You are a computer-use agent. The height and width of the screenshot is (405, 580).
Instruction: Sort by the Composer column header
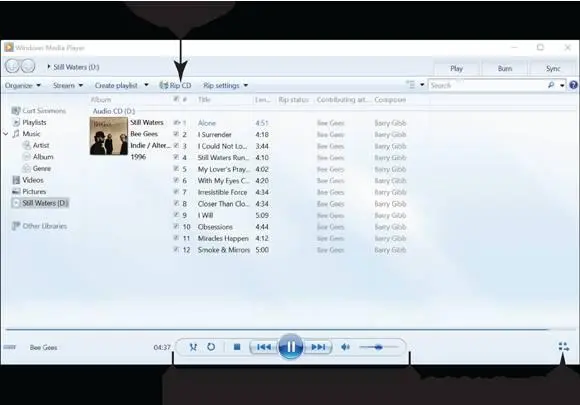pyautogui.click(x=390, y=99)
